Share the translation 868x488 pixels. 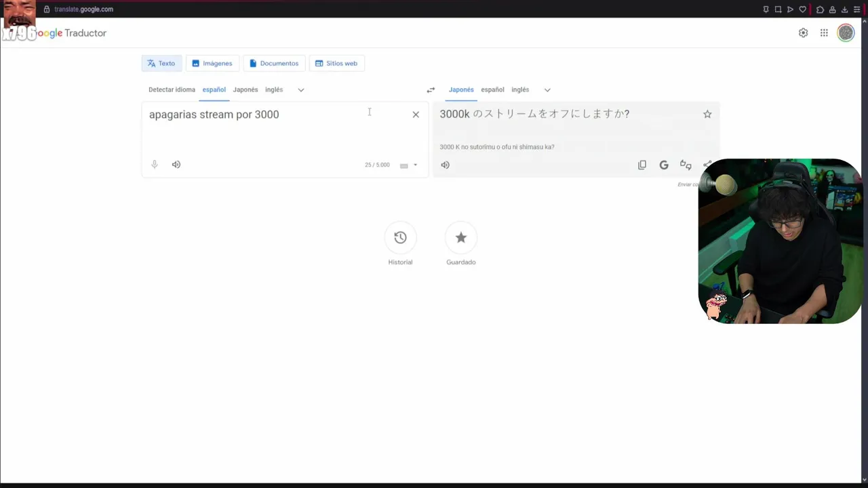coord(707,165)
